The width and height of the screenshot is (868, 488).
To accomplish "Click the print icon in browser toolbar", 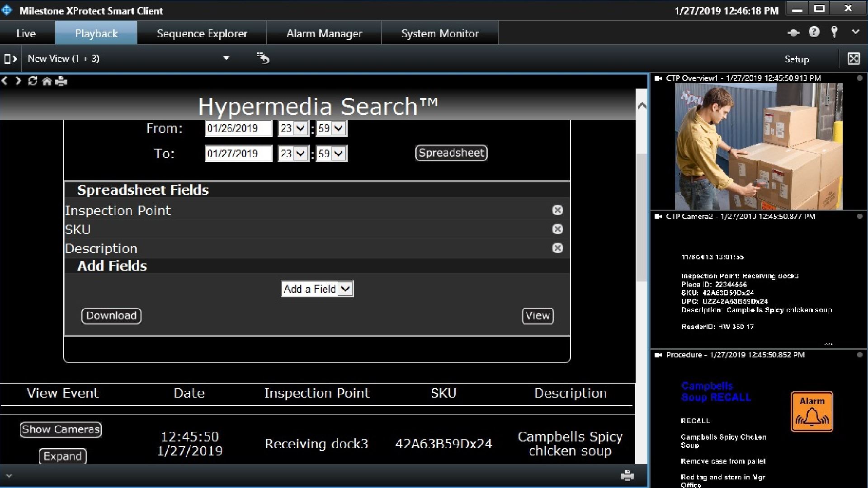I will (x=61, y=81).
